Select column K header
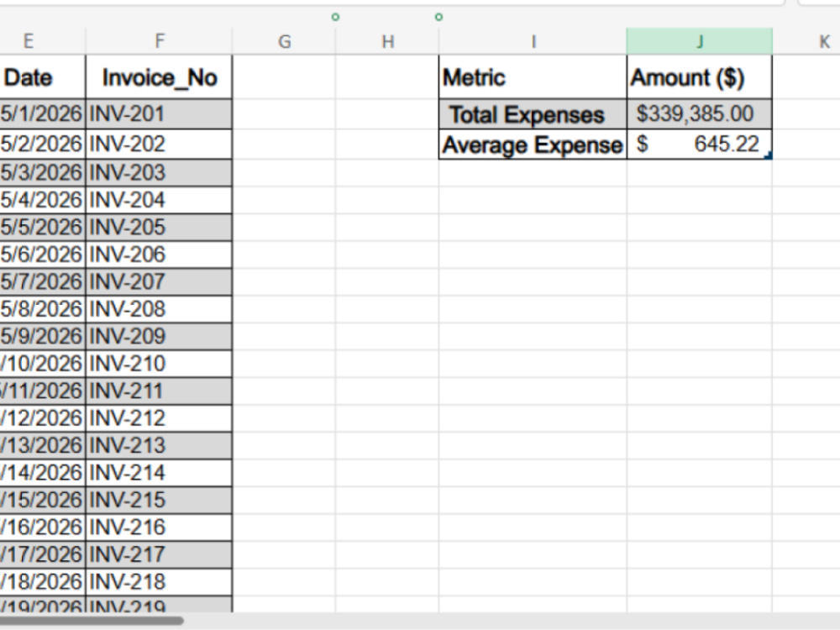The width and height of the screenshot is (840, 630). [806, 41]
